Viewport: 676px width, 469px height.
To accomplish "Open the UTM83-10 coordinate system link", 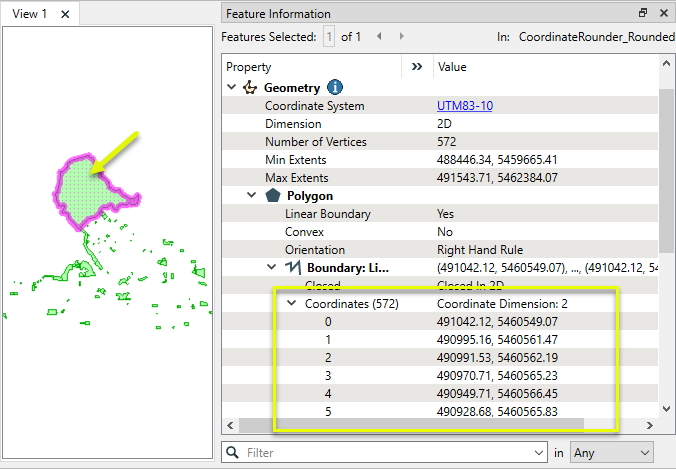I will pyautogui.click(x=464, y=106).
